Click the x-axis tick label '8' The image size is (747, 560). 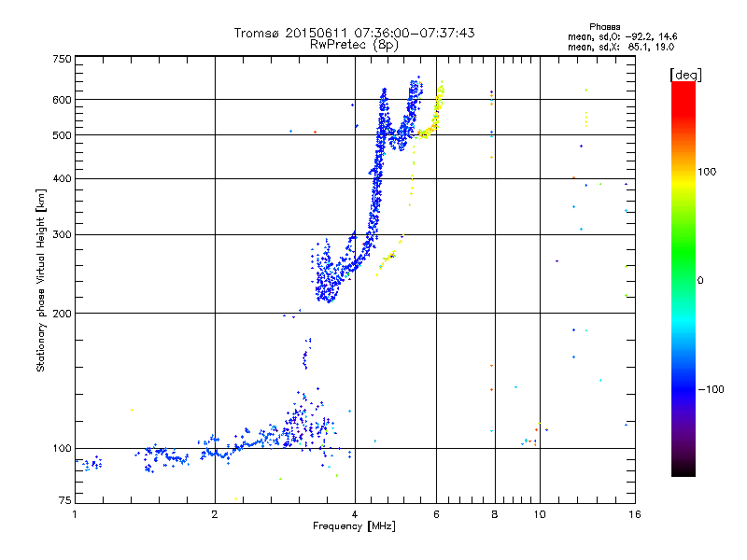[495, 514]
